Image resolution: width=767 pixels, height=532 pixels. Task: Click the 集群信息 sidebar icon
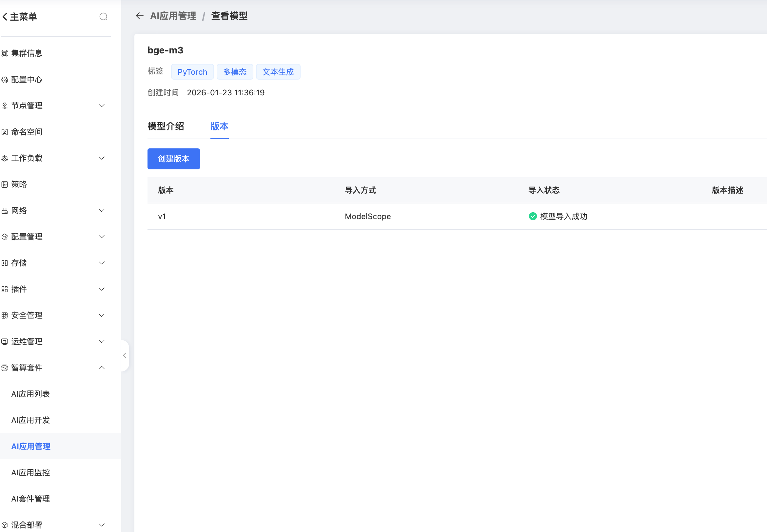pos(5,53)
